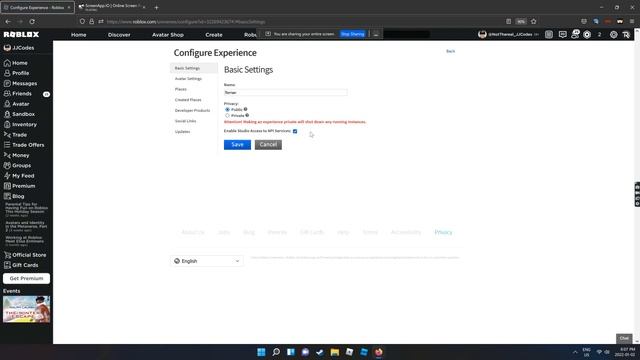Open taskbar Search
Viewport: 640px width, 360px height.
(x=276, y=352)
